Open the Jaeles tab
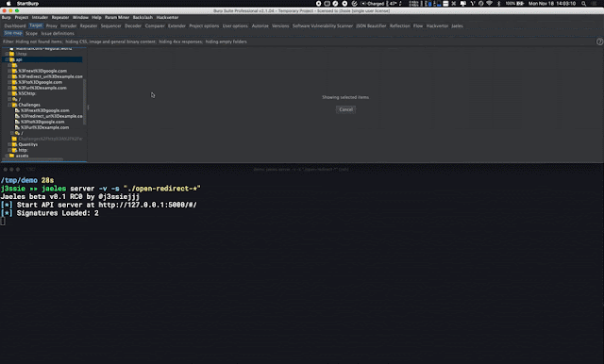This screenshot has height=364, width=604. 457,25
